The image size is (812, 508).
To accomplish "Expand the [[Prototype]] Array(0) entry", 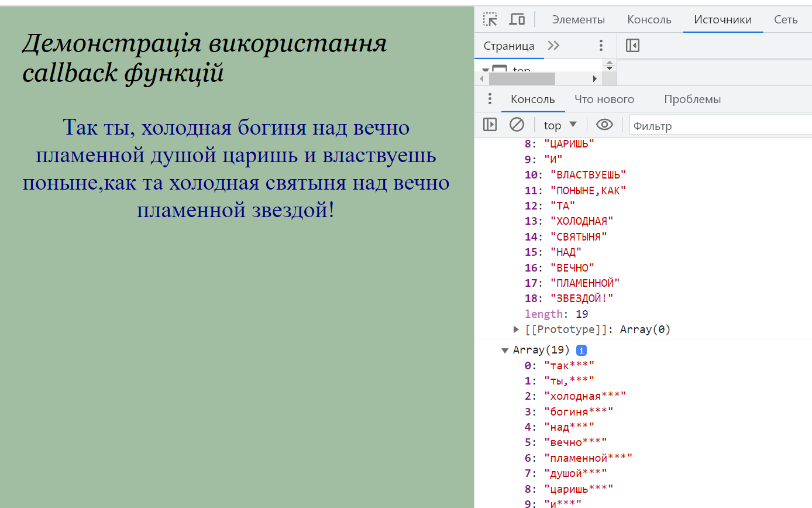I will [x=516, y=329].
